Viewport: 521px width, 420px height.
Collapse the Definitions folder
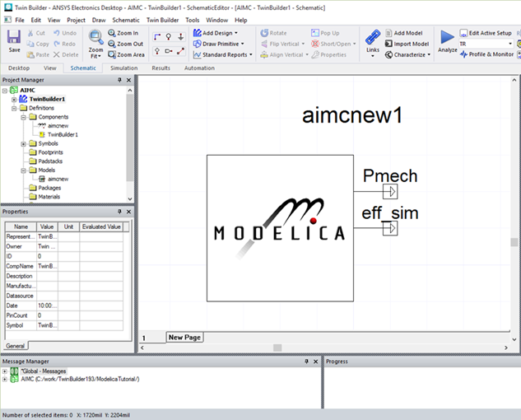14,109
